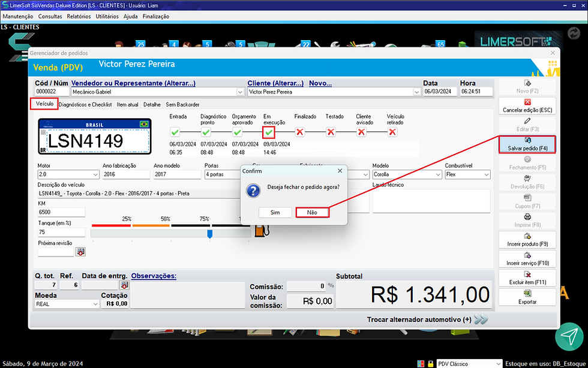Screen dimensions: 588x368
Task: Click the next item double-arrow icon
Action: 481,319
